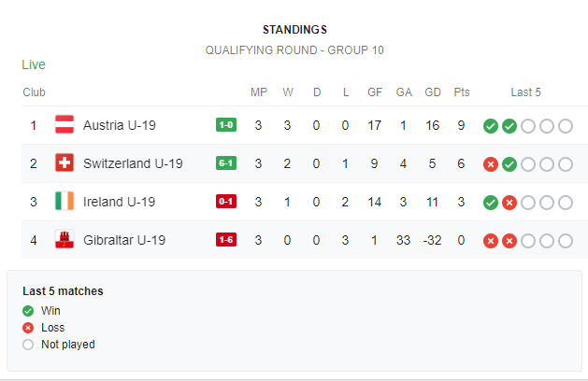
Task: Open the Switzerland U-19 team link
Action: click(133, 163)
